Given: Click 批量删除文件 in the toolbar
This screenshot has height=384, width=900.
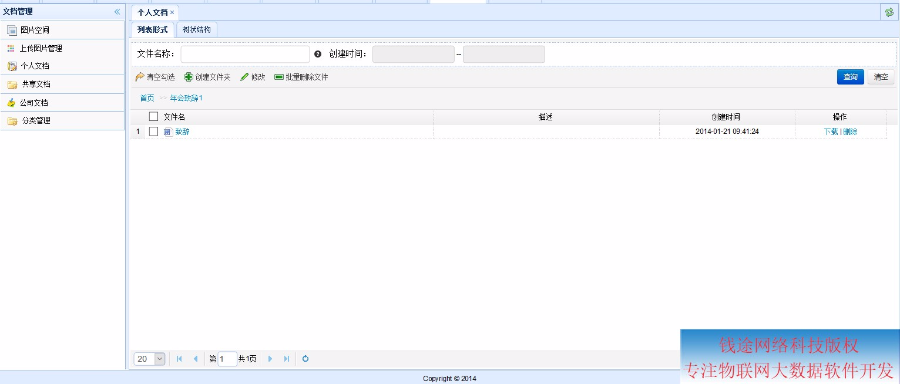Looking at the screenshot, I should [x=301, y=77].
